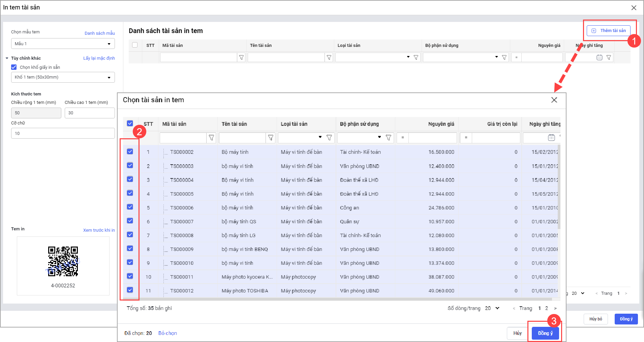Collapse the Tùy chỉnh khác section
Viewport: 644px width, 342px height.
pos(7,58)
